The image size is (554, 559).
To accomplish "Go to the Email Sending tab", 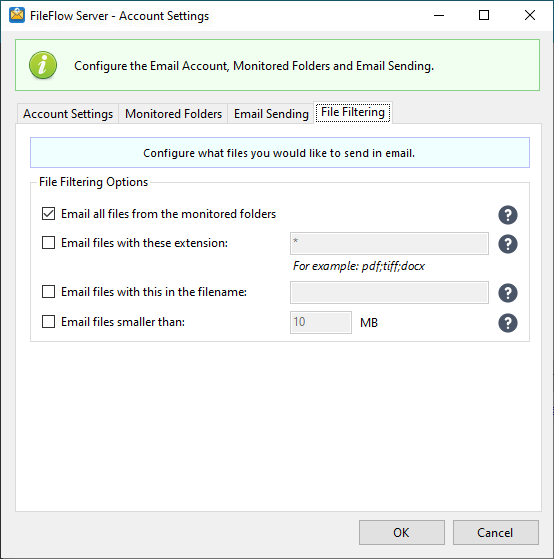I will click(x=271, y=114).
